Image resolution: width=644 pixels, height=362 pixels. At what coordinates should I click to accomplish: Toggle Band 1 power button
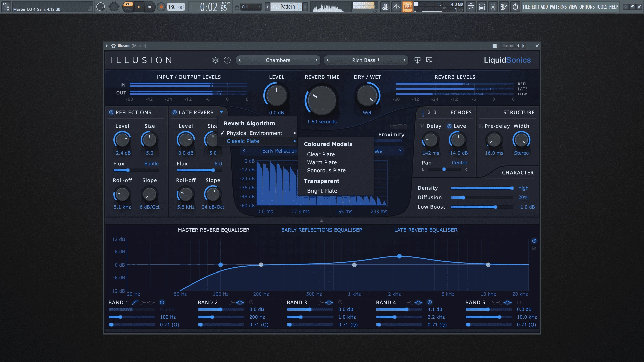coord(162,302)
